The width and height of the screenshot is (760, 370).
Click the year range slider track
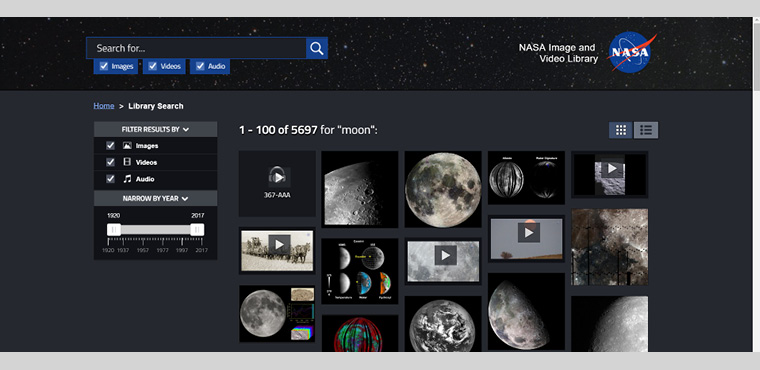[156, 230]
